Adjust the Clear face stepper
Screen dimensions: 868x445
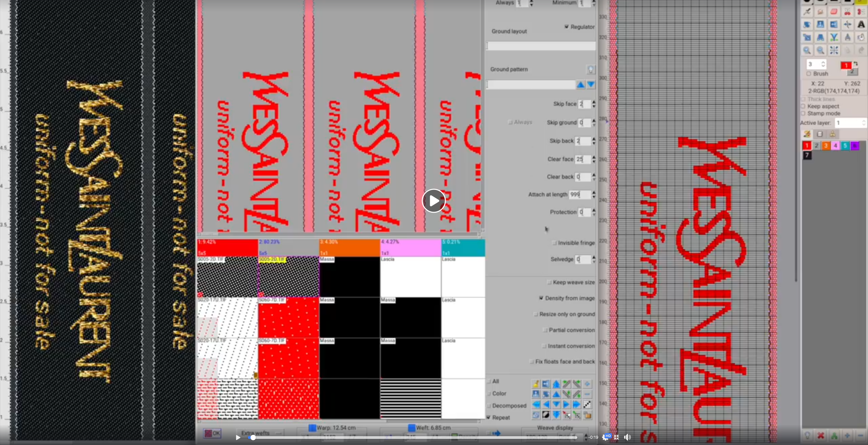click(x=594, y=159)
